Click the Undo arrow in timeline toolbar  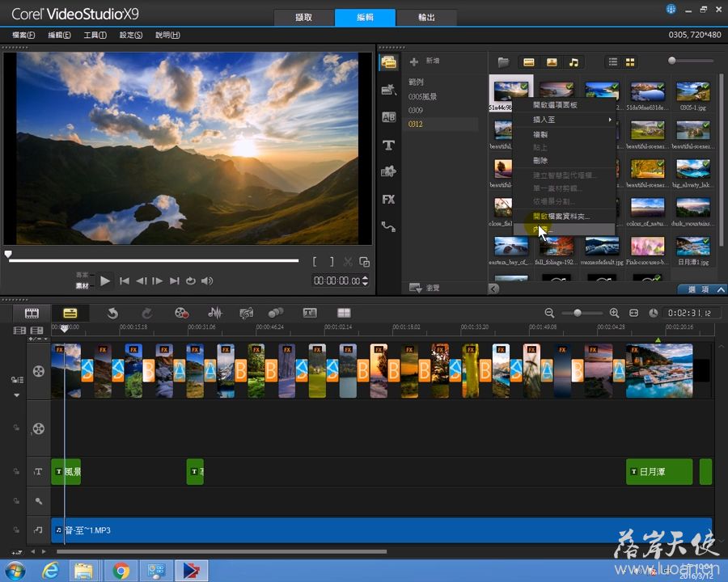pyautogui.click(x=112, y=314)
